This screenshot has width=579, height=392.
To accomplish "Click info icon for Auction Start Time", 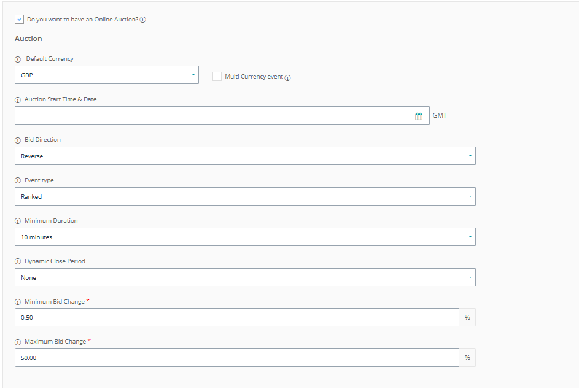I will (18, 99).
